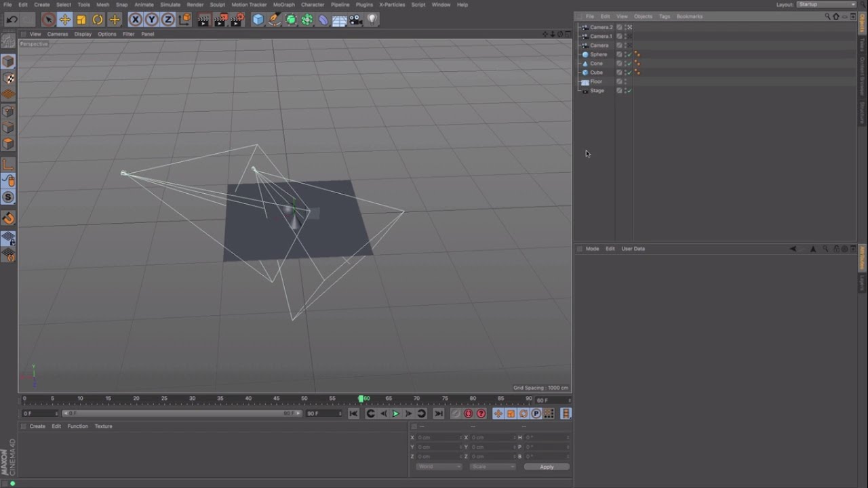868x488 pixels.
Task: Add a Floor environment object from toolbar
Action: coord(340,20)
